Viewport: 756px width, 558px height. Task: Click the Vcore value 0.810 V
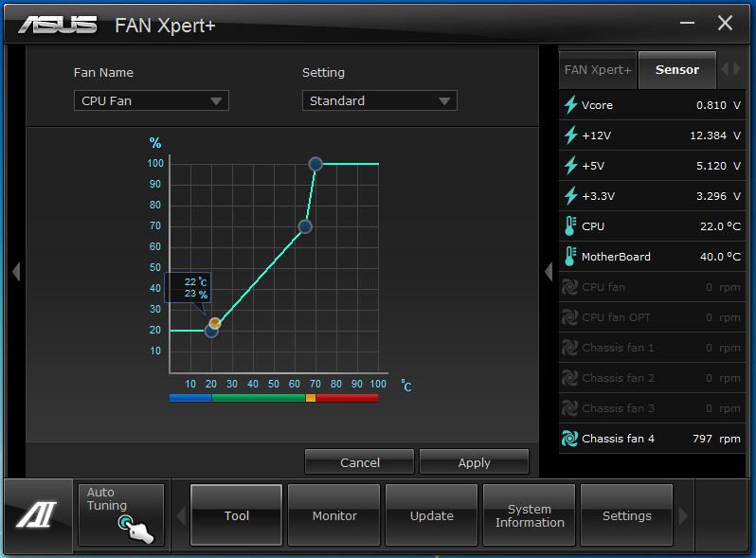718,105
